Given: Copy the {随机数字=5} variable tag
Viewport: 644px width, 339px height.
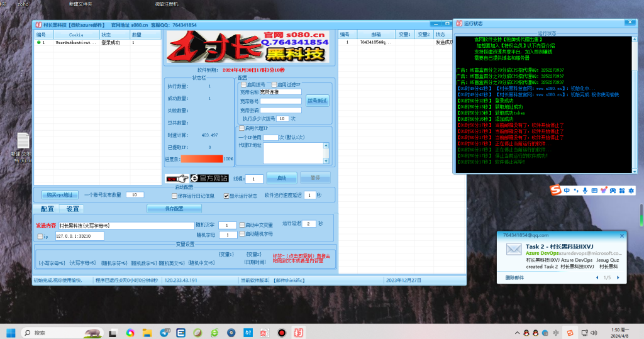Looking at the screenshot, I should [143, 263].
